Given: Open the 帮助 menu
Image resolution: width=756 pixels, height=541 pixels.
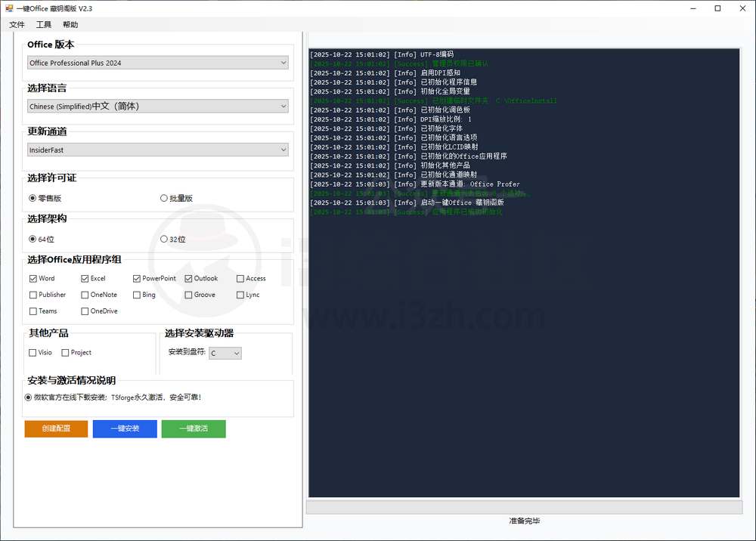Looking at the screenshot, I should 70,25.
